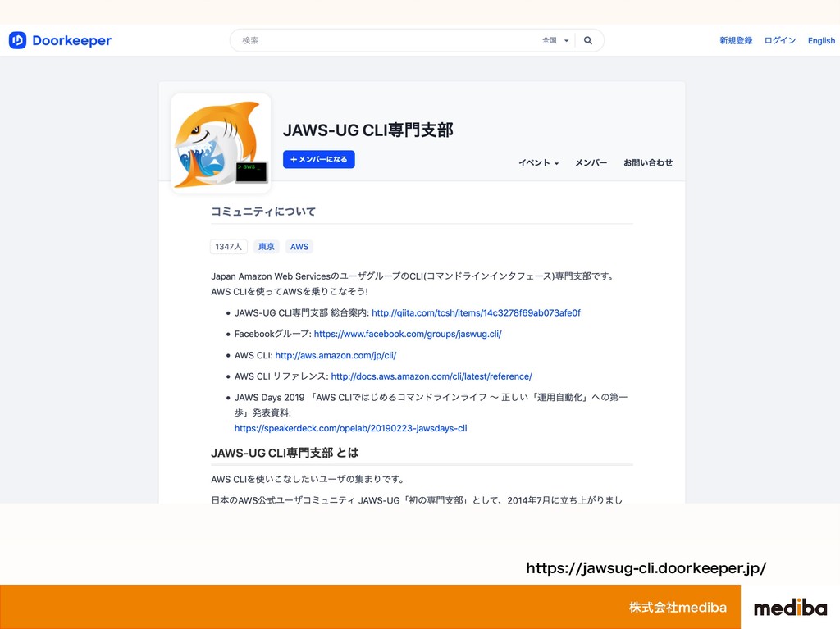Click the AWS tag
Screen dimensions: 840x629
click(299, 247)
